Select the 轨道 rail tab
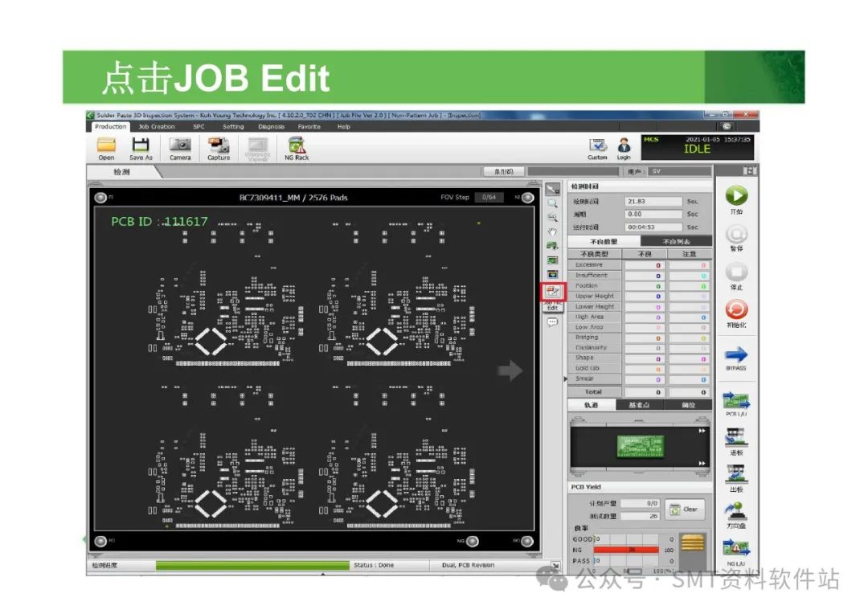 (x=592, y=405)
